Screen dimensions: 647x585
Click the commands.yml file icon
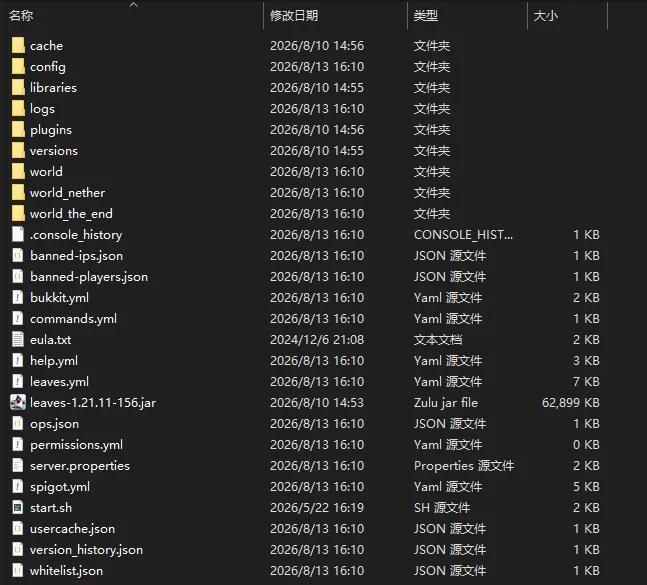[x=18, y=318]
